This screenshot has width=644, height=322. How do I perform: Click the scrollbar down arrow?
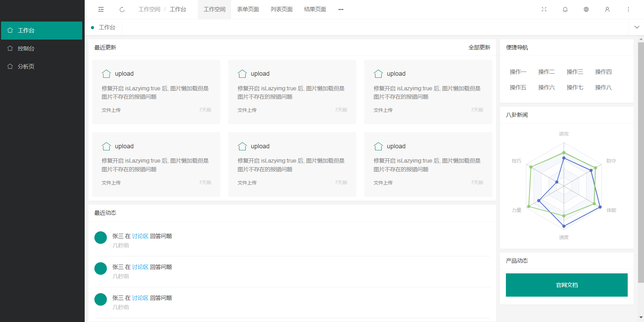[x=641, y=317]
